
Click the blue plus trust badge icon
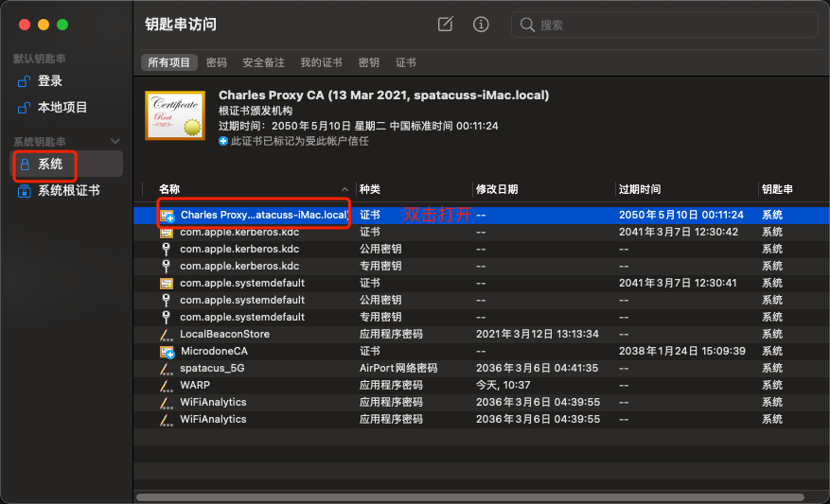pos(223,141)
